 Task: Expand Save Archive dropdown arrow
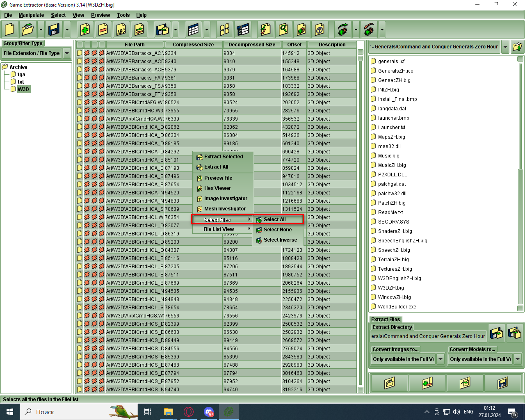67,30
